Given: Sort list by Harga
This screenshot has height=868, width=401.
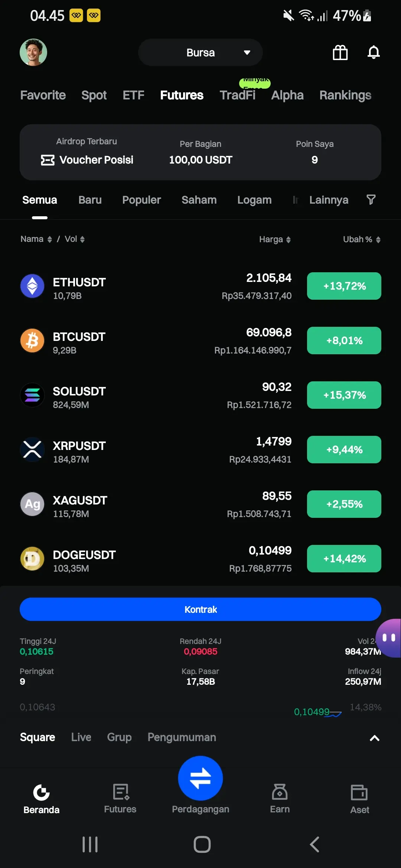Looking at the screenshot, I should click(x=275, y=239).
